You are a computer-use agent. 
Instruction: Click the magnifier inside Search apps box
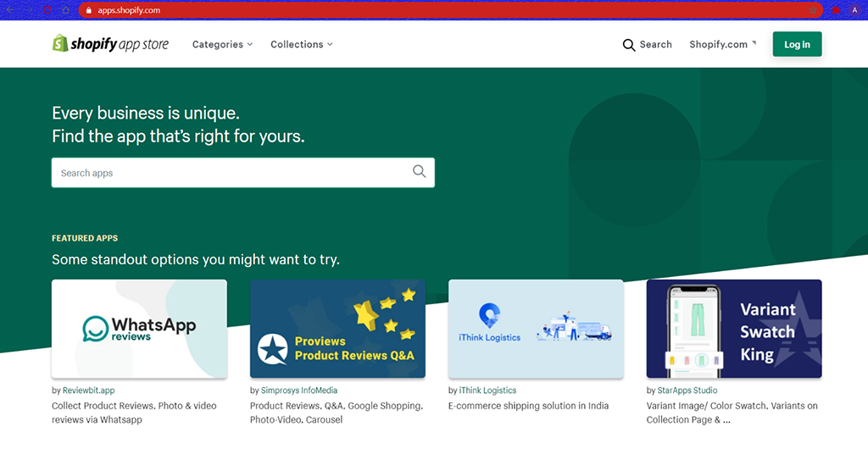[419, 171]
